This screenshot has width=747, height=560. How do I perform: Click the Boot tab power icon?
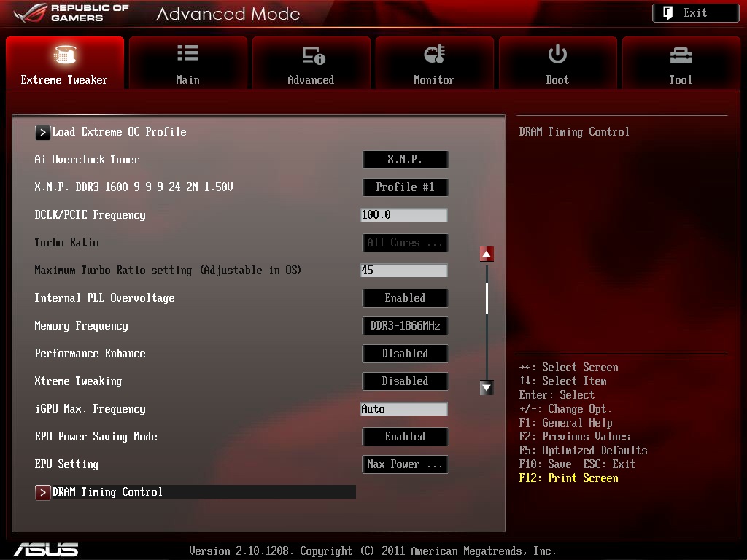point(557,54)
